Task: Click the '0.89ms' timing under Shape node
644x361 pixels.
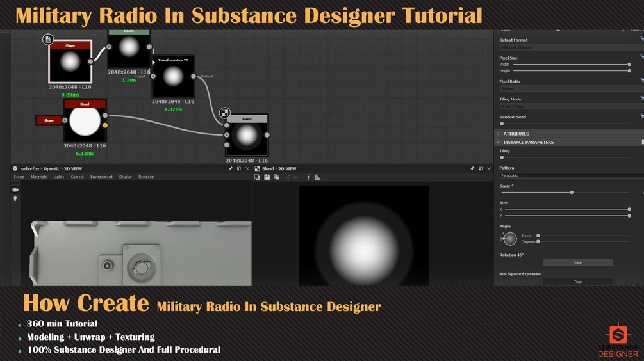Action: coord(70,95)
